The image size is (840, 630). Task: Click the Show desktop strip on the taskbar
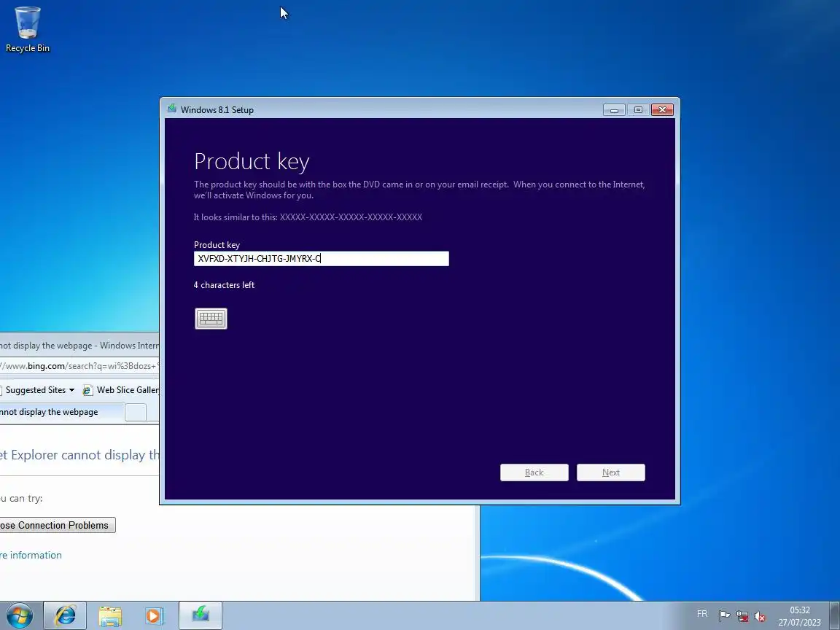click(834, 615)
